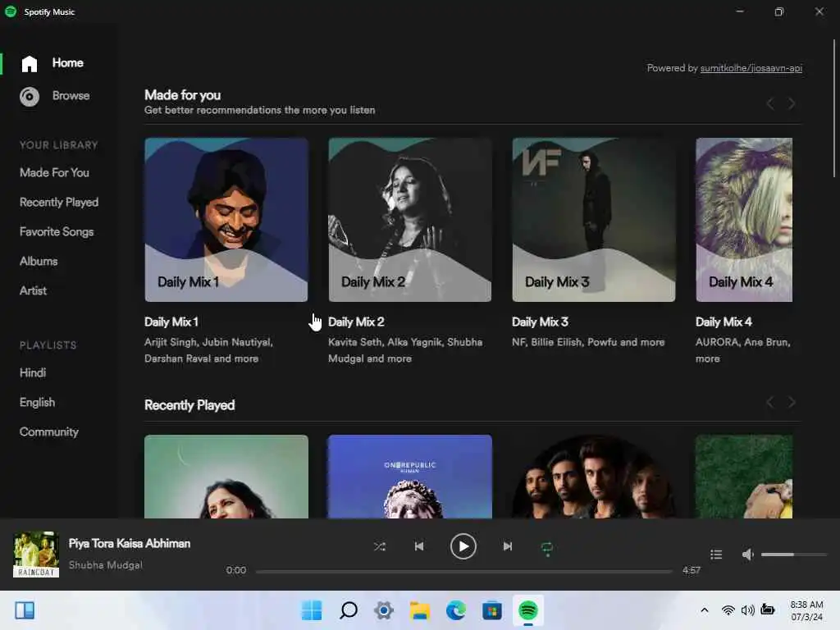Open the system volume tray icon

tap(748, 610)
